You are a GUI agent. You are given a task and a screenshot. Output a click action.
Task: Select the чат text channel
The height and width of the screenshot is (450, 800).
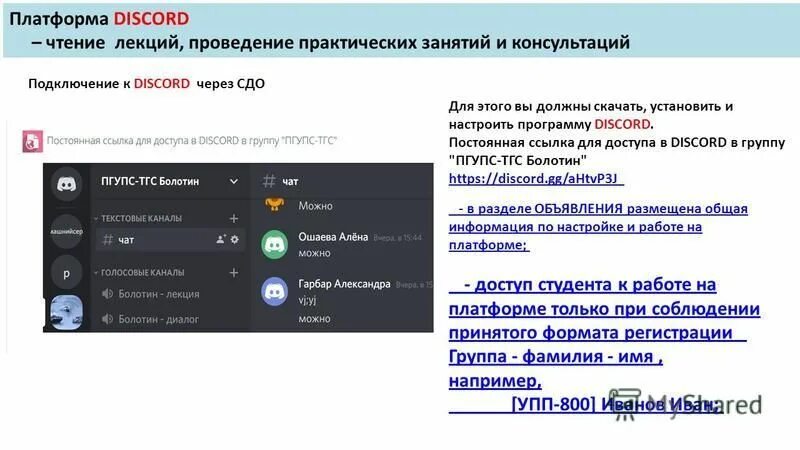coord(170,239)
